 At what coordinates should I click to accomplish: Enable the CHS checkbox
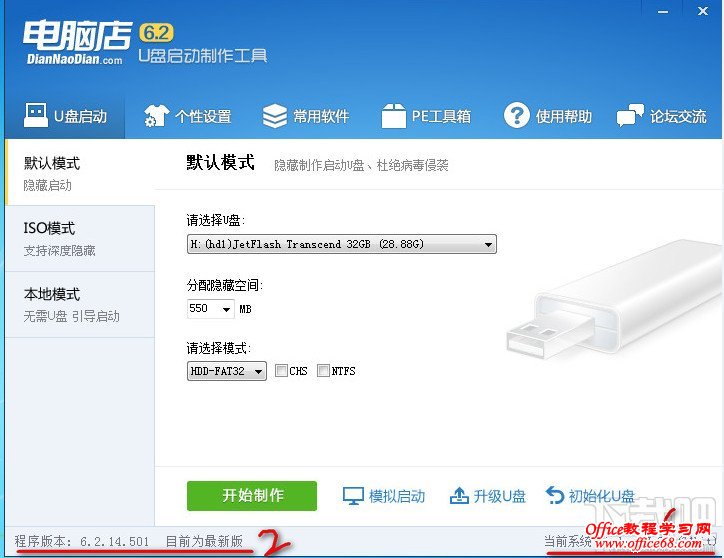tap(281, 370)
